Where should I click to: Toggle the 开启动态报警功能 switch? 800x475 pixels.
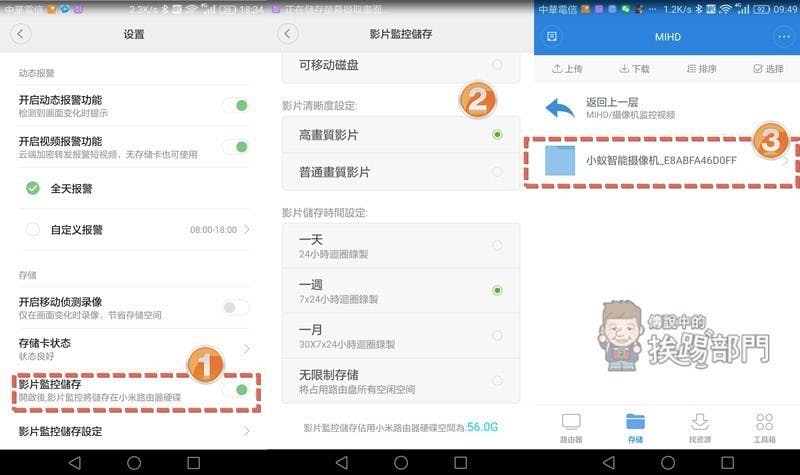pos(236,105)
